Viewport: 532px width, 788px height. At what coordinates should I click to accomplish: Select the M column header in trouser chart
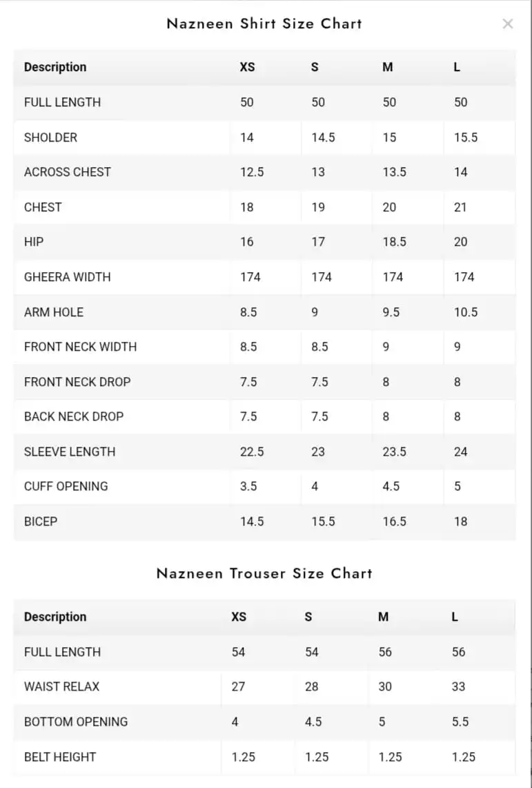[x=383, y=617]
